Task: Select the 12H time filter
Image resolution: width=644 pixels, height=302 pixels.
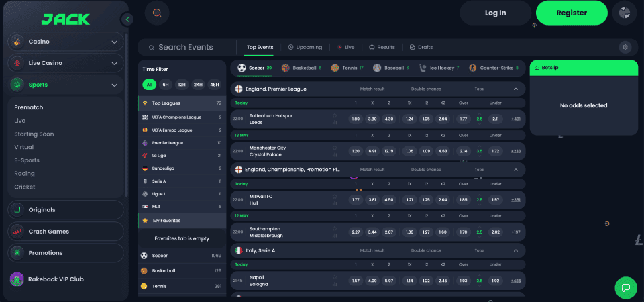Action: pos(182,85)
